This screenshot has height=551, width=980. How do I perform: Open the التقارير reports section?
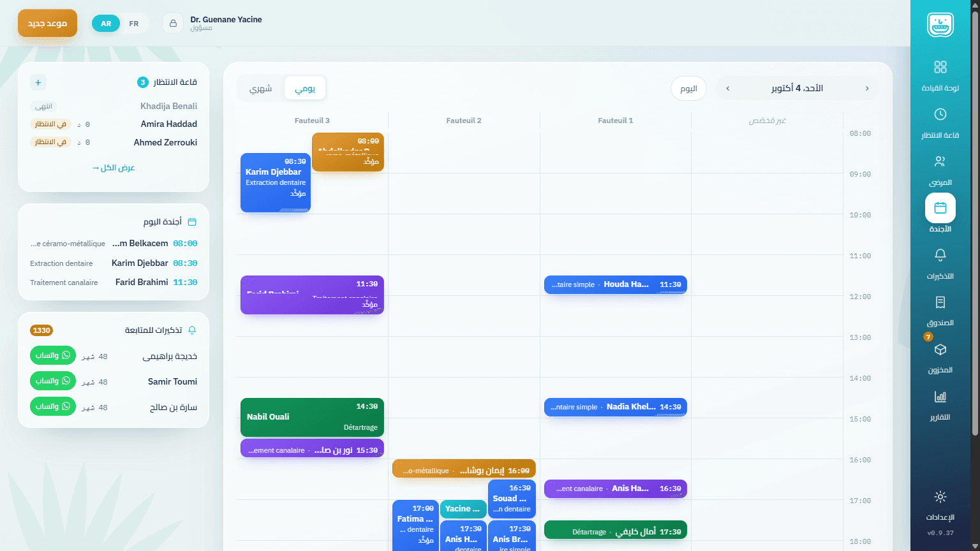[x=940, y=405]
